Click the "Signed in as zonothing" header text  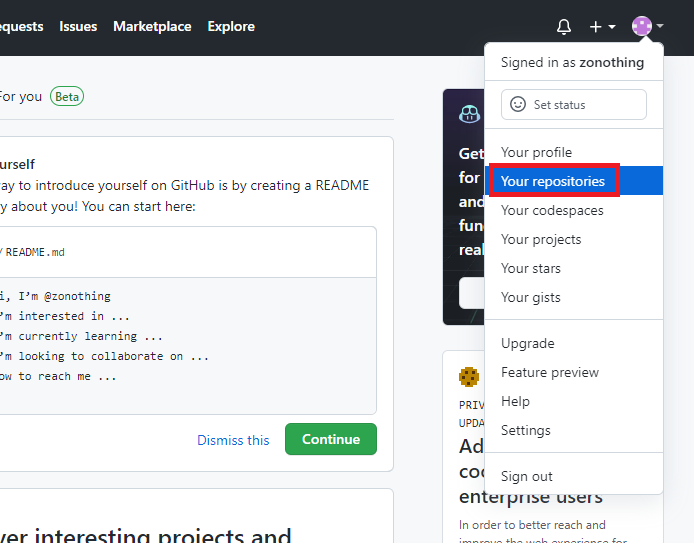click(x=572, y=62)
